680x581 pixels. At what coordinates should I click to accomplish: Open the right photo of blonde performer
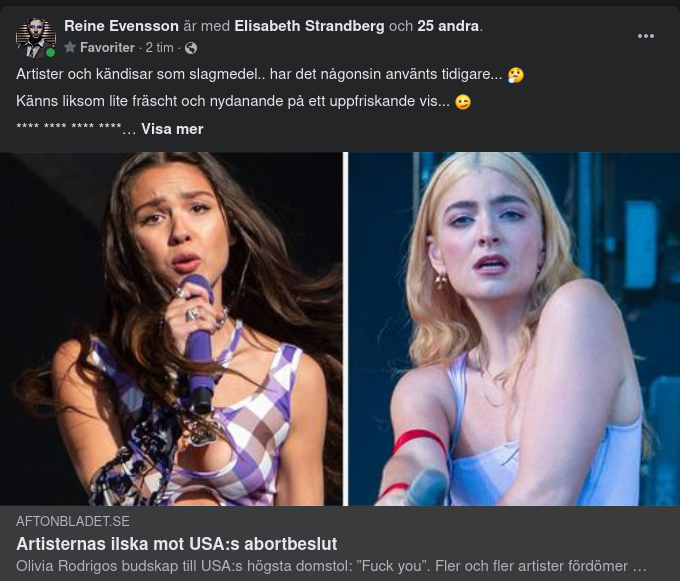[513, 328]
